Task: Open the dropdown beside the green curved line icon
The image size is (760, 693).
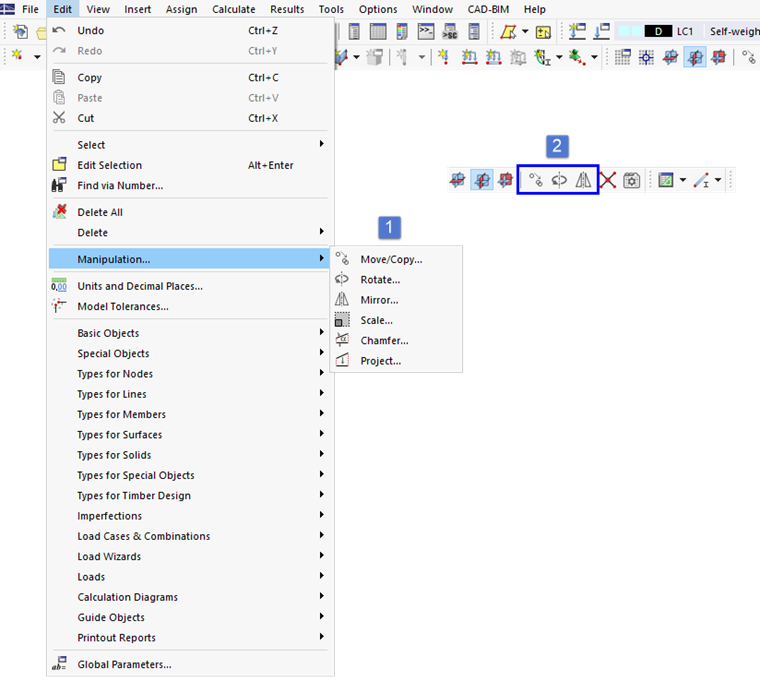Action: pos(559,57)
